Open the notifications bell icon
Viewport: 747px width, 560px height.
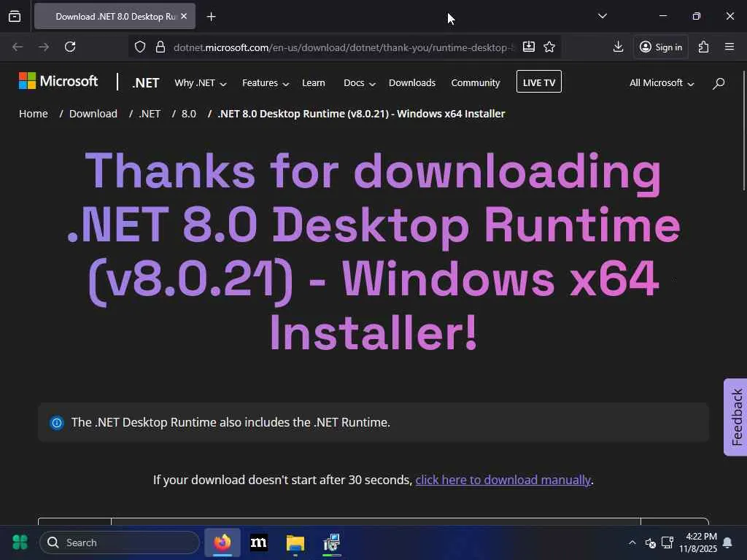pos(727,542)
